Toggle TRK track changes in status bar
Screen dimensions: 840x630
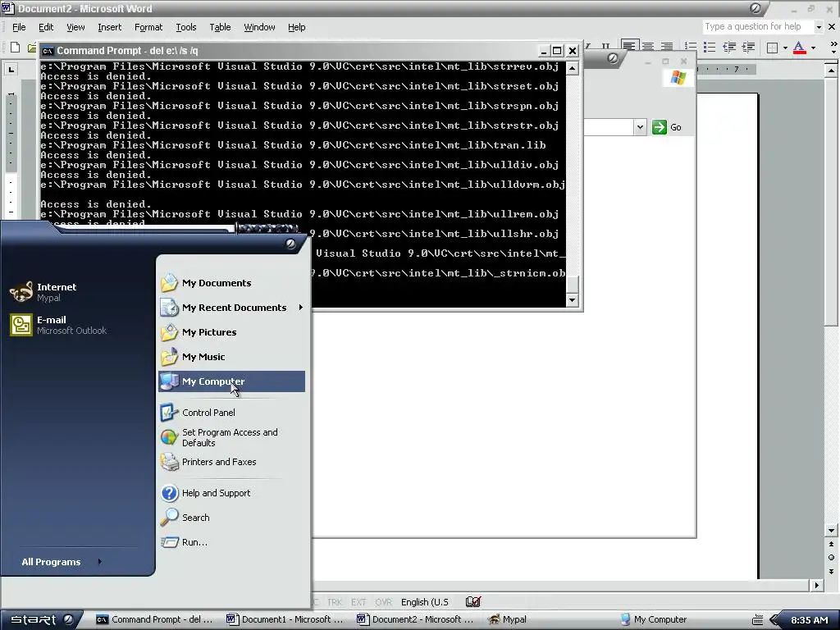(x=335, y=602)
